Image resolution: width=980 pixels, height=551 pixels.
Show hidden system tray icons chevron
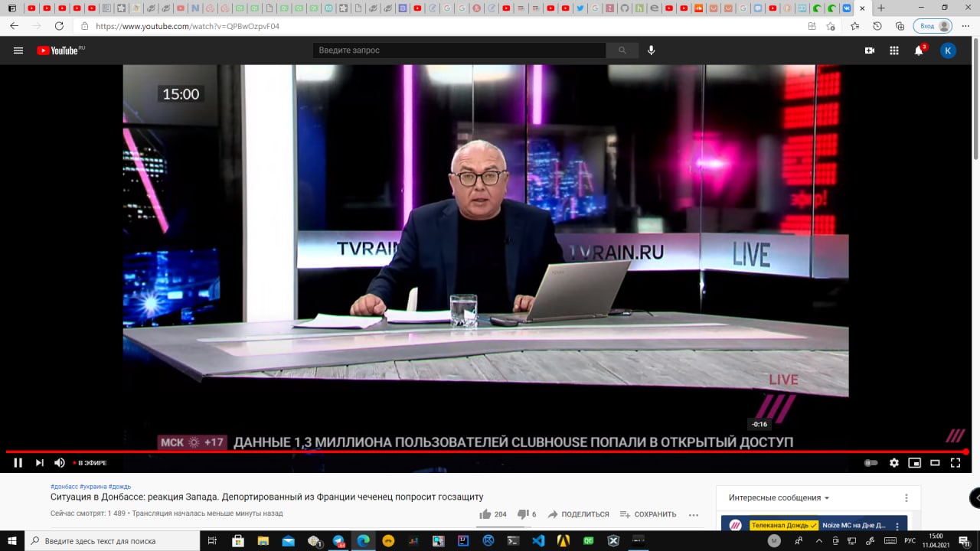819,540
